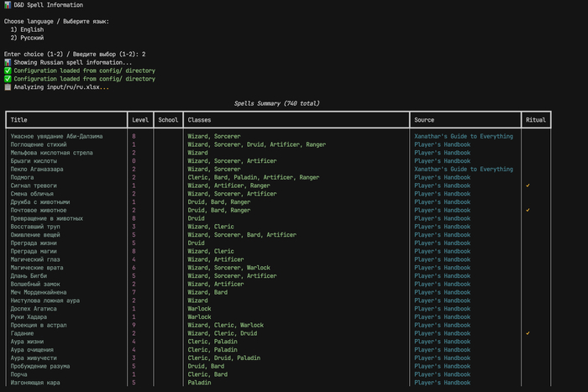Click the spell title 'Смена обличья'
The width and height of the screenshot is (588, 392).
click(x=32, y=194)
